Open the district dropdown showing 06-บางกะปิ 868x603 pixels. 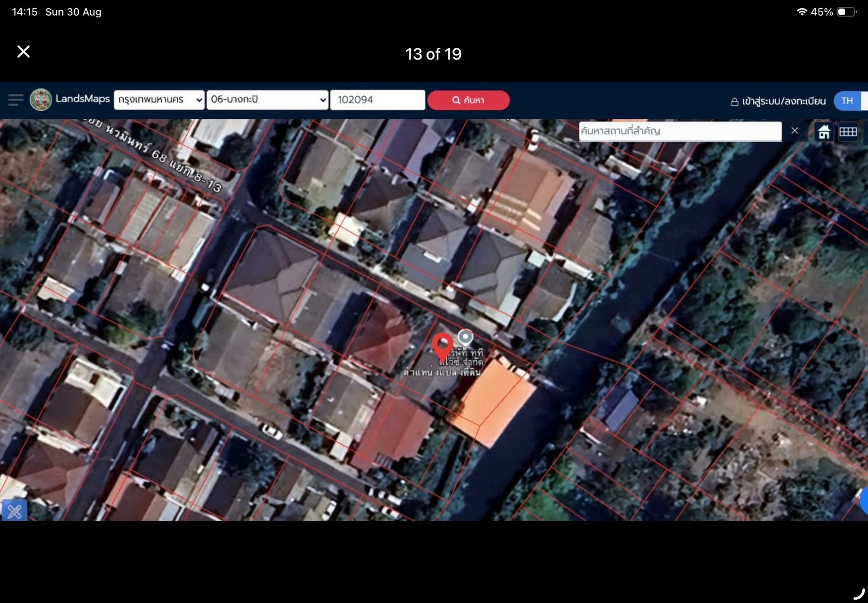(267, 100)
